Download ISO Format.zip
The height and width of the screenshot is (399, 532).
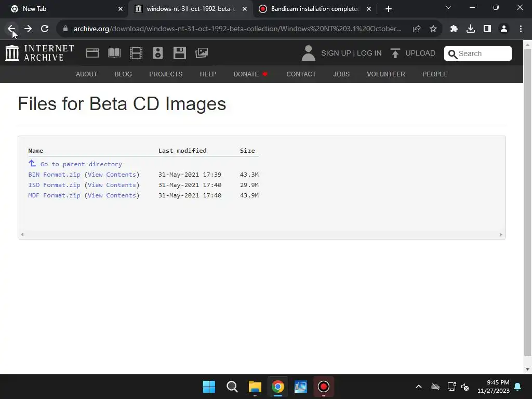click(54, 185)
